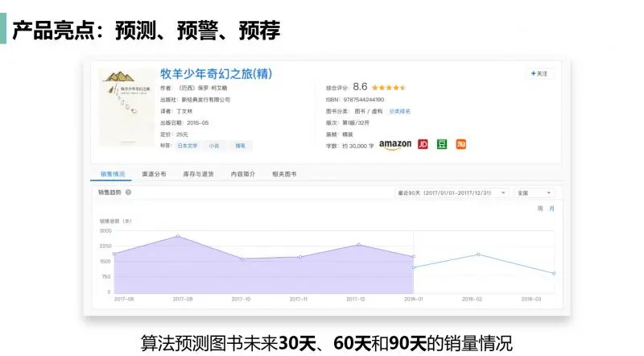This screenshot has height=356, width=644.
Task: Switch to the 渠道分布 tab
Action: pos(154,174)
